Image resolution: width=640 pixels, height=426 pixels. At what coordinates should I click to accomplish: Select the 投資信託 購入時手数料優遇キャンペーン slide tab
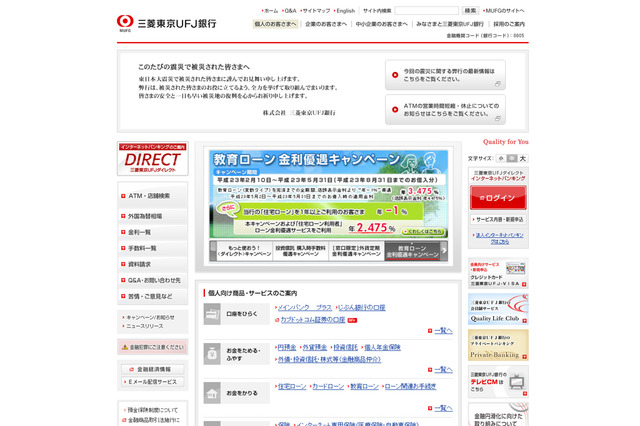300,251
